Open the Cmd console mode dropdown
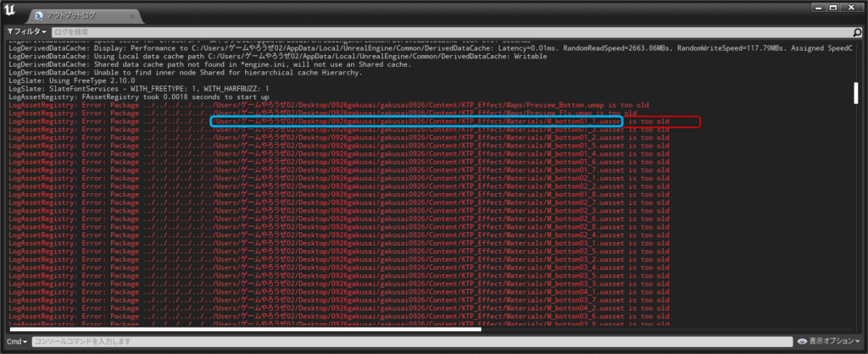The image size is (868, 354). [17, 341]
